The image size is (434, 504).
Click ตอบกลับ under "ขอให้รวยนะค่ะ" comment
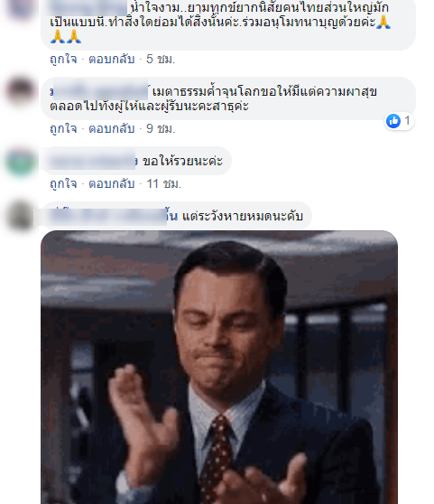111,184
